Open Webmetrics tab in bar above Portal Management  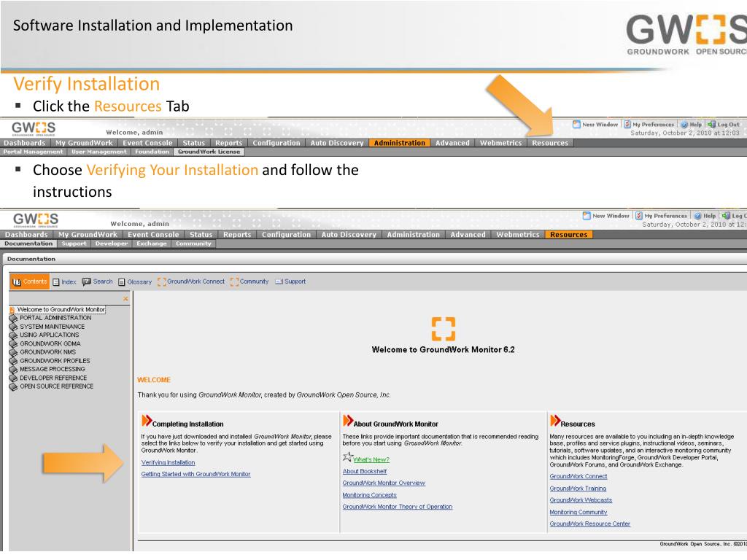point(500,143)
